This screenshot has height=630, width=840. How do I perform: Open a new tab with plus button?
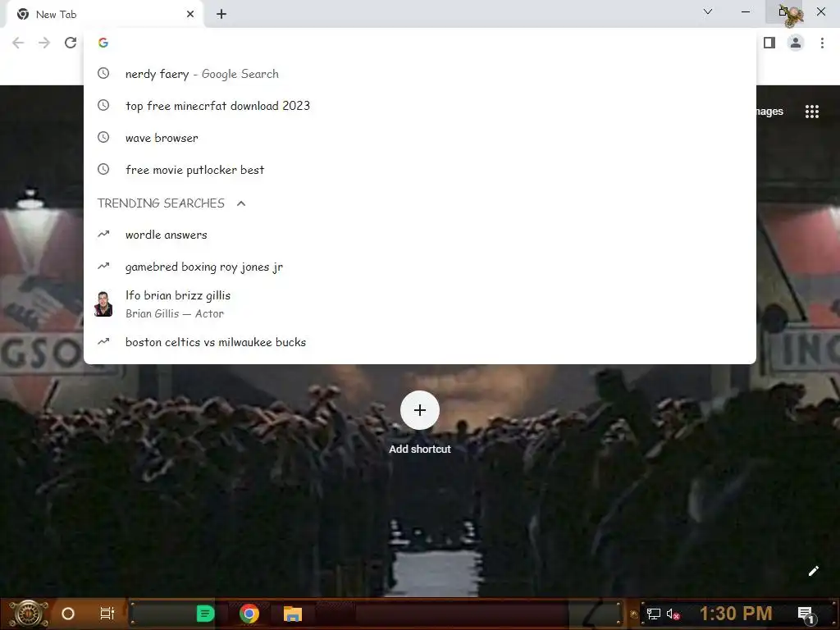(x=221, y=15)
